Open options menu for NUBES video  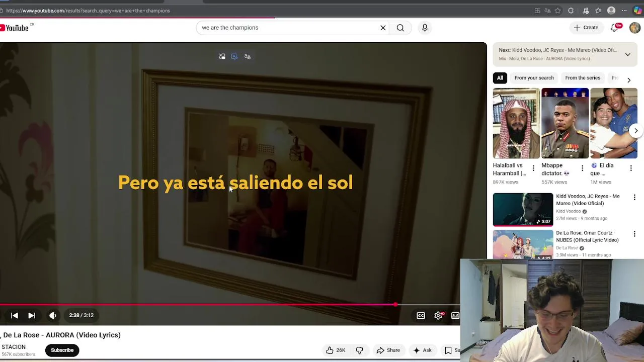tap(634, 234)
